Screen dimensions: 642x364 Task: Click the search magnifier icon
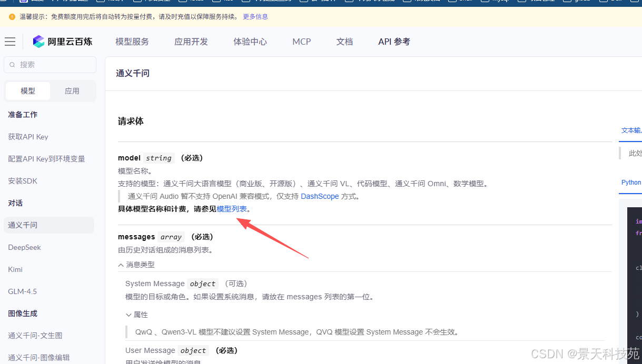[x=12, y=65]
